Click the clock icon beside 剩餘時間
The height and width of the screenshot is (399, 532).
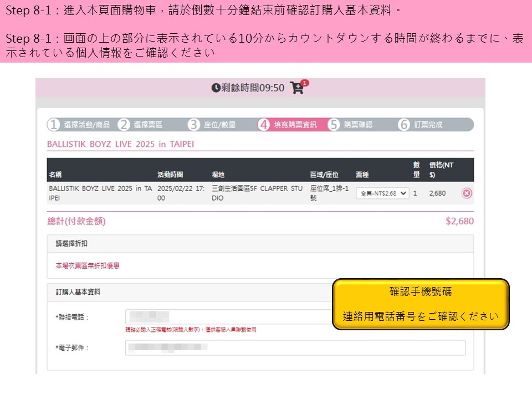point(216,88)
